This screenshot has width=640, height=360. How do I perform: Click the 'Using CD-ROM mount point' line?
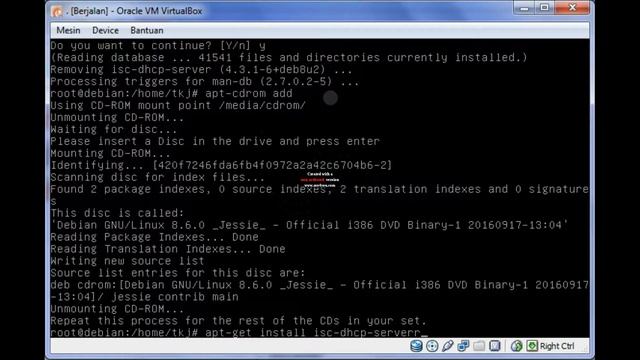tap(178, 106)
